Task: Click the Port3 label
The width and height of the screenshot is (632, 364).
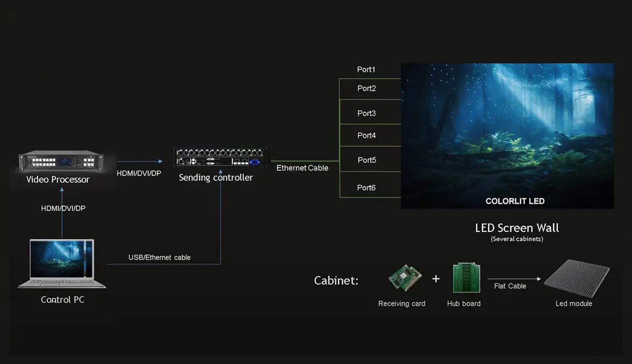Action: [x=366, y=113]
